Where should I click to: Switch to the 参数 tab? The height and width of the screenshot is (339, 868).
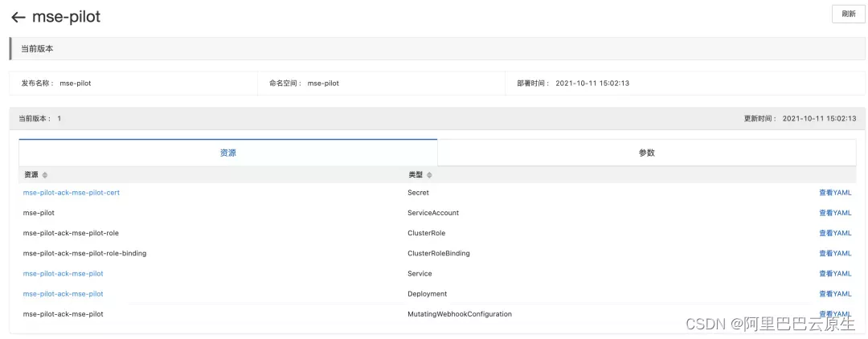[646, 153]
